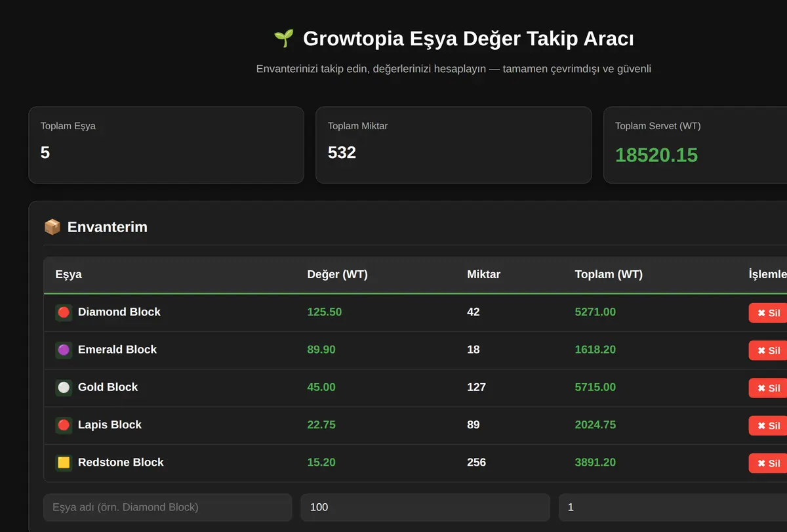The height and width of the screenshot is (532, 787).
Task: Click the Değer (WT) column header
Action: pyautogui.click(x=337, y=274)
